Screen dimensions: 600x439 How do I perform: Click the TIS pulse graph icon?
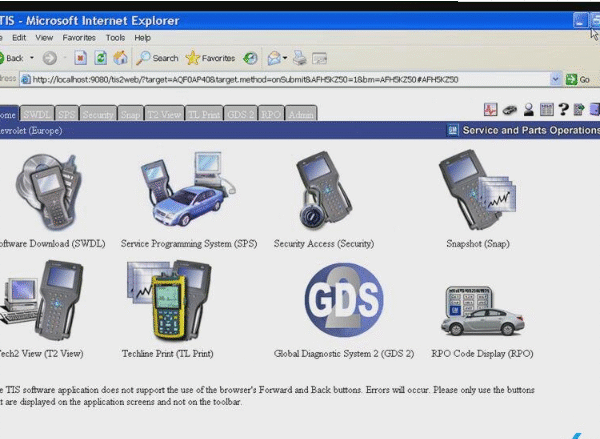point(490,109)
